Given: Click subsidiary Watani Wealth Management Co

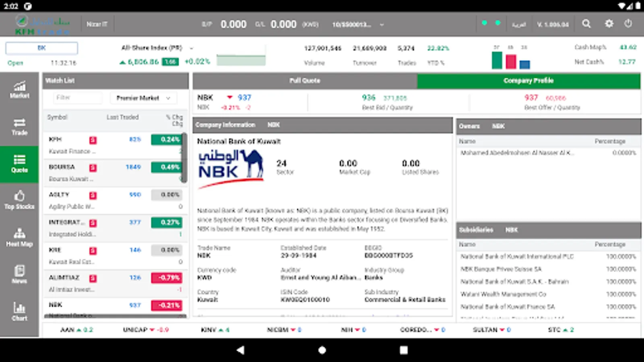Looking at the screenshot, I should tap(503, 294).
